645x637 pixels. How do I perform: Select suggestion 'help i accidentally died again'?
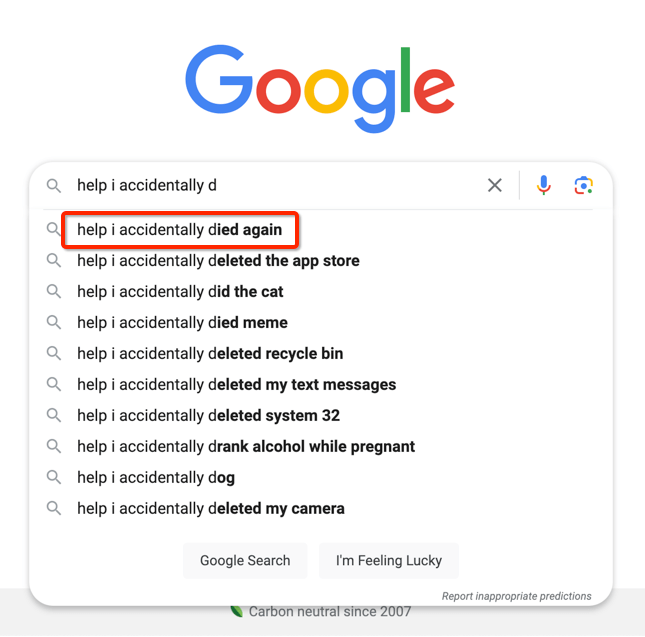coord(180,229)
